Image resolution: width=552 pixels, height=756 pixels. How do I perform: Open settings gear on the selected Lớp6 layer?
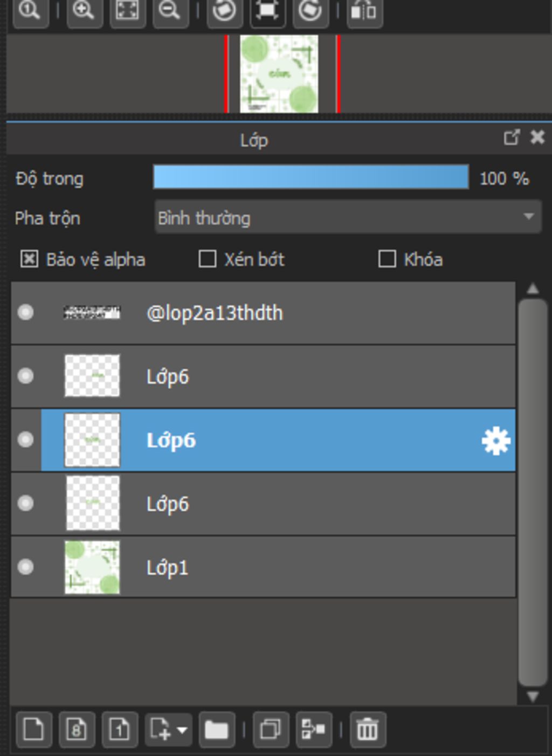(x=495, y=441)
